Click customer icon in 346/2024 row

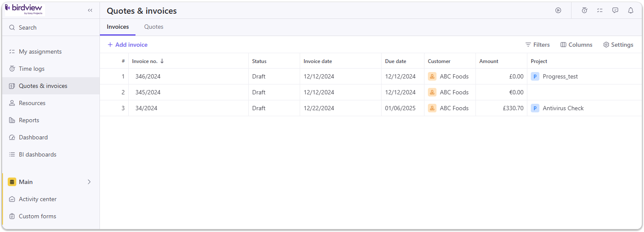click(x=432, y=76)
